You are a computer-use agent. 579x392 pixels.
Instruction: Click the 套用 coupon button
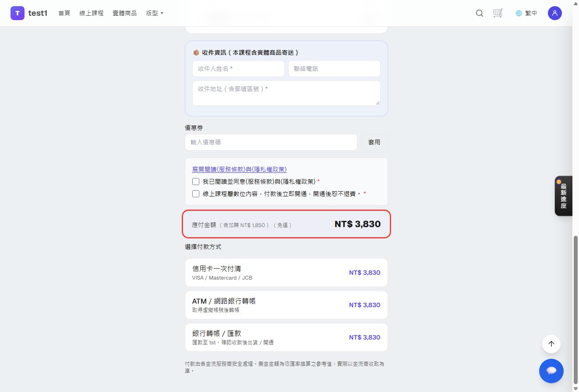click(374, 142)
